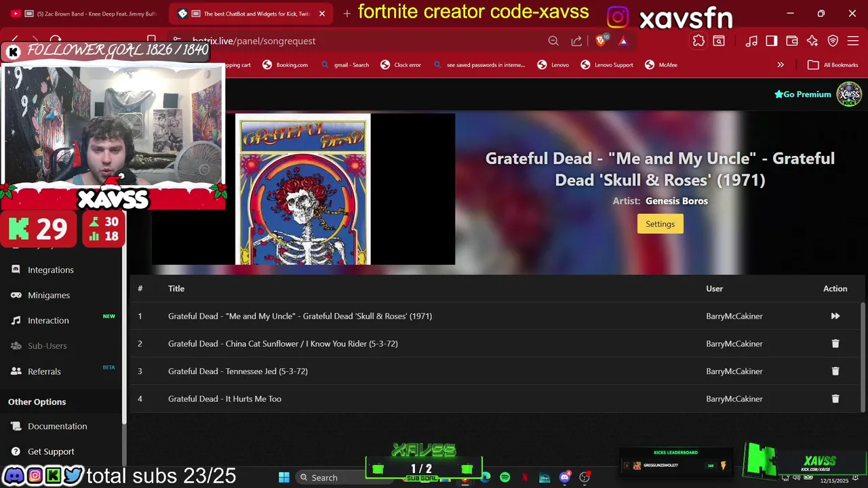
Task: Open Leo AI sparkle icon
Action: point(812,41)
